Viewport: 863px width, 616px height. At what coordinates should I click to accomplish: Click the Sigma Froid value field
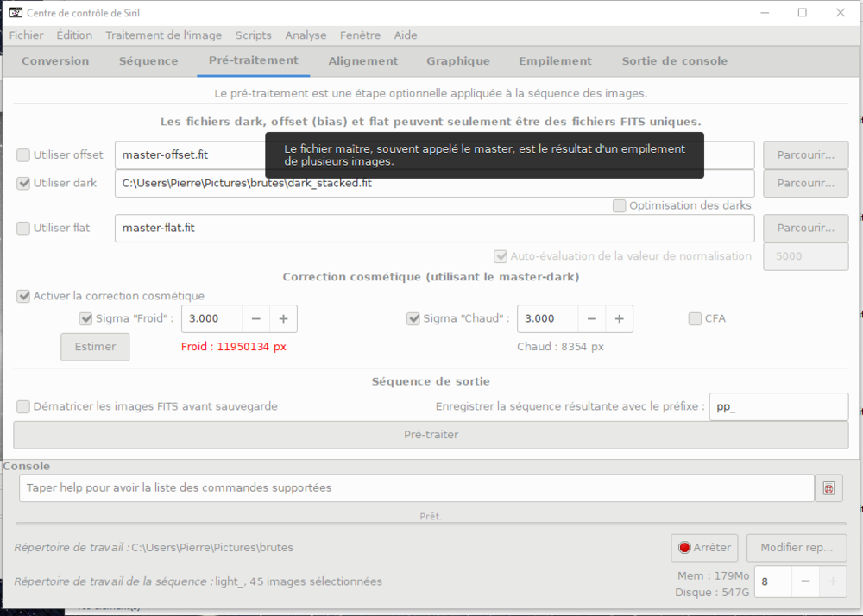click(x=211, y=318)
